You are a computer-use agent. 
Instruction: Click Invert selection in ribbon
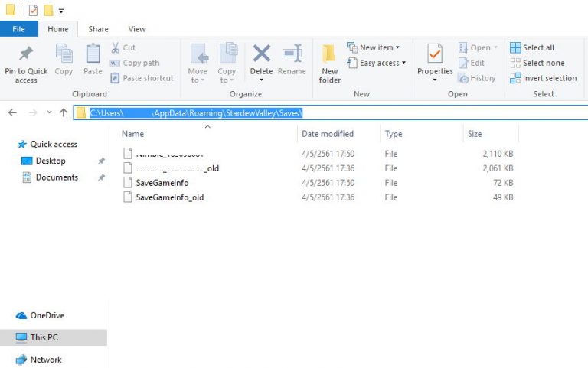pyautogui.click(x=543, y=78)
